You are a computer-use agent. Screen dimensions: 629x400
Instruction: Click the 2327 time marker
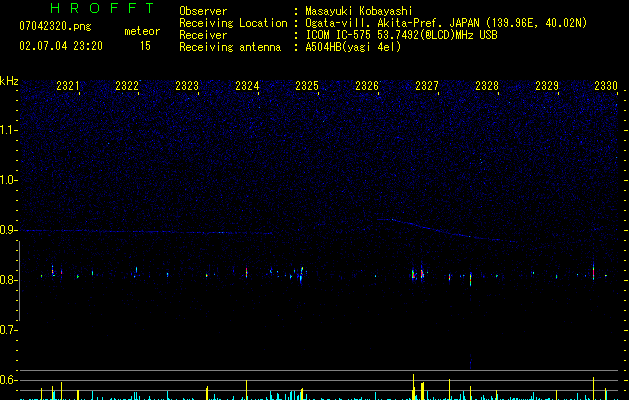[427, 85]
